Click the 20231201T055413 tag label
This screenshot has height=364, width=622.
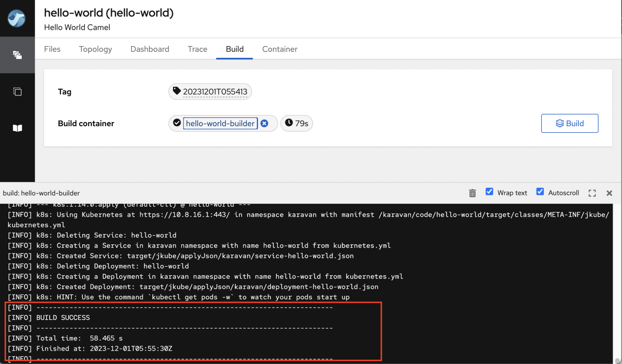coord(215,92)
